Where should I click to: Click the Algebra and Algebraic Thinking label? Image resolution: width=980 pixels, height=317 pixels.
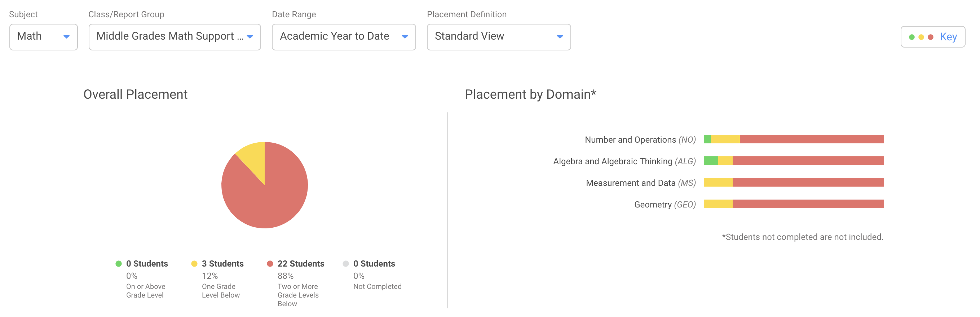point(624,161)
